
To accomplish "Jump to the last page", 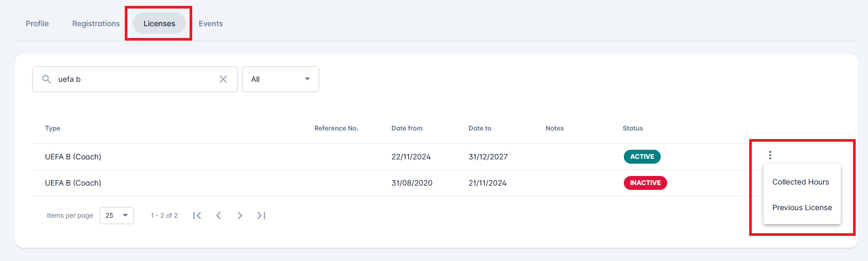I will pyautogui.click(x=261, y=216).
